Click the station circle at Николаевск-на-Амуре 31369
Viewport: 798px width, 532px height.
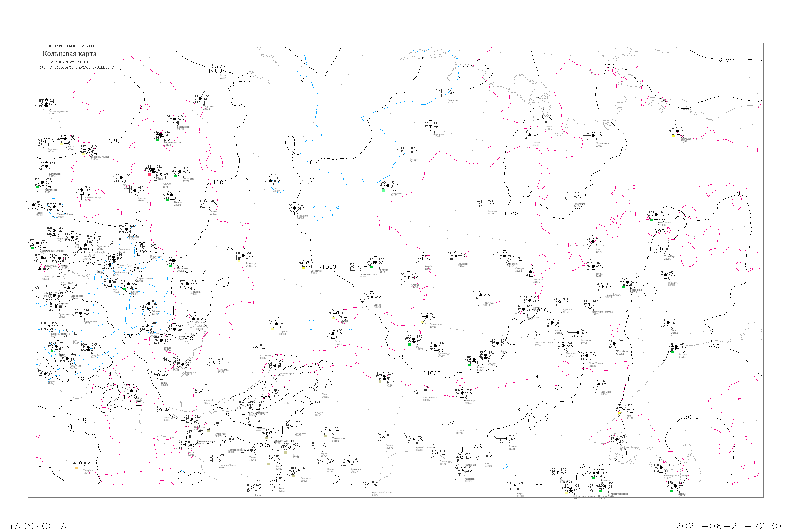point(661,468)
